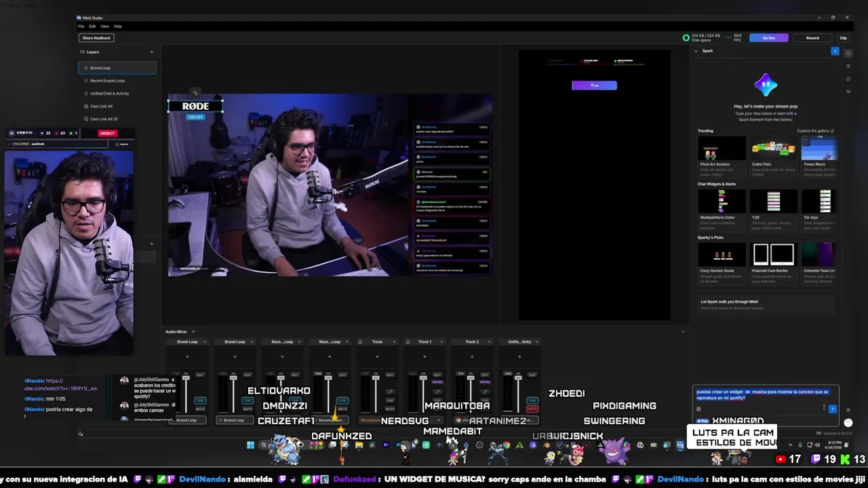Open the Tower Bloxx thumbnail
Screen dimensions: 868x488
[x=820, y=148]
